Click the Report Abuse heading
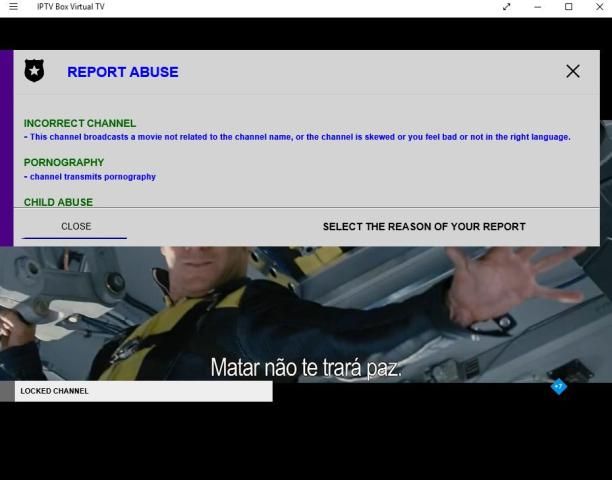 point(122,72)
